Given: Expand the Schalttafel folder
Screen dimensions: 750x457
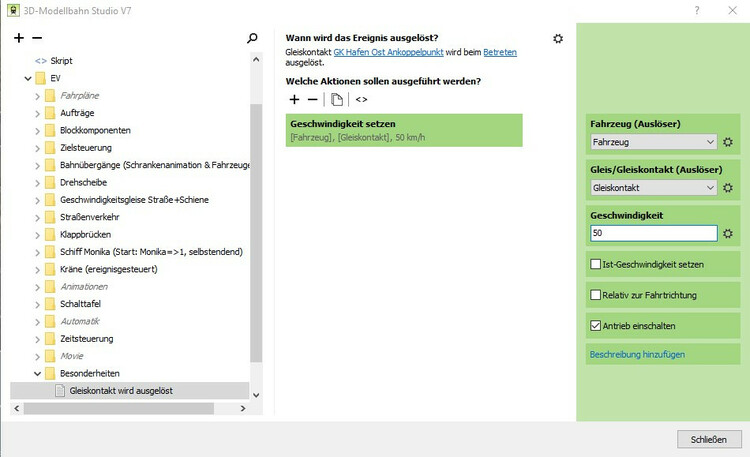Looking at the screenshot, I should [37, 304].
